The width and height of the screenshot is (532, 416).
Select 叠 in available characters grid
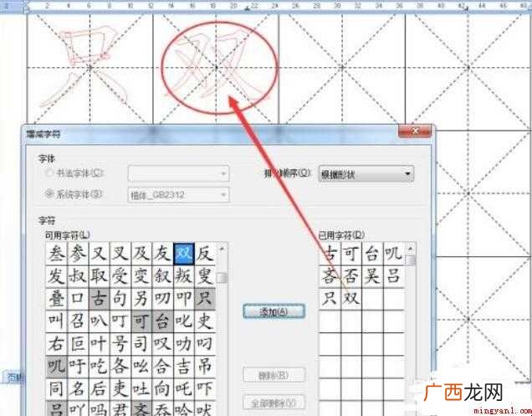tap(56, 299)
